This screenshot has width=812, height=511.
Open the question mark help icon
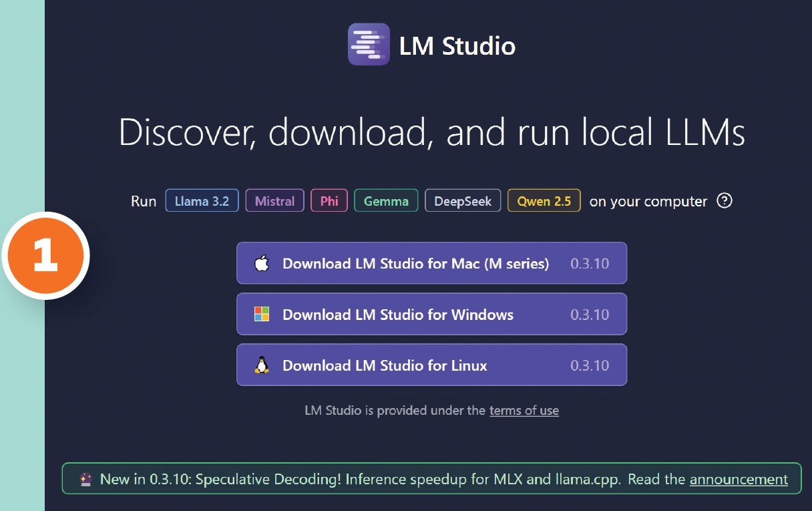coord(725,200)
